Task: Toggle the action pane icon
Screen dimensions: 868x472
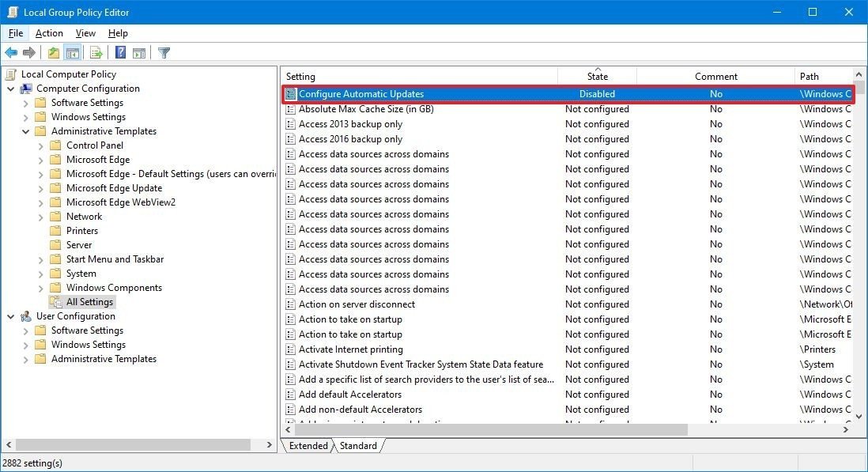Action: (139, 52)
